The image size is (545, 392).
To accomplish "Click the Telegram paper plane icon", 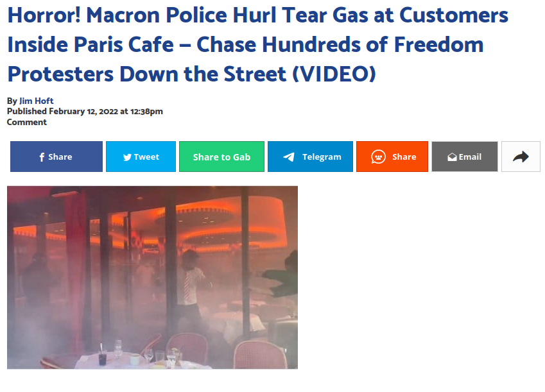I will tap(288, 157).
